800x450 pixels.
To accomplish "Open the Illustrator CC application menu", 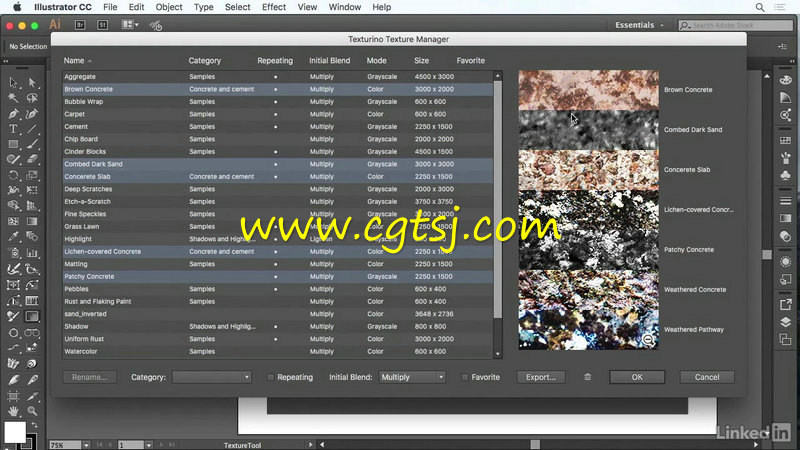I will click(63, 7).
